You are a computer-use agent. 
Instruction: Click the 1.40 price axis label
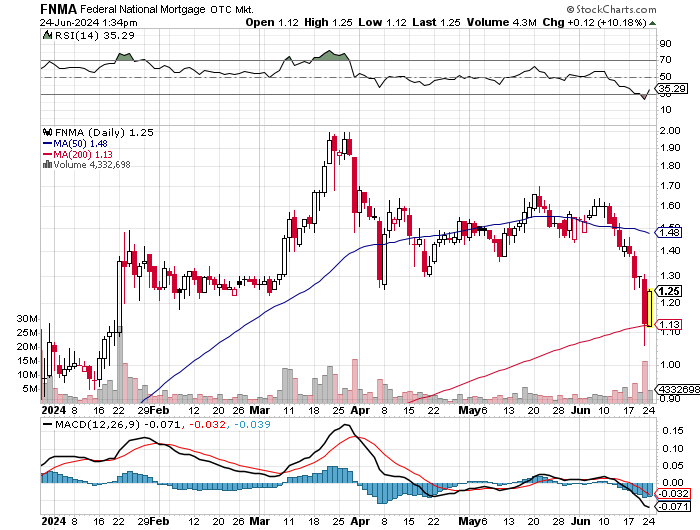(670, 250)
